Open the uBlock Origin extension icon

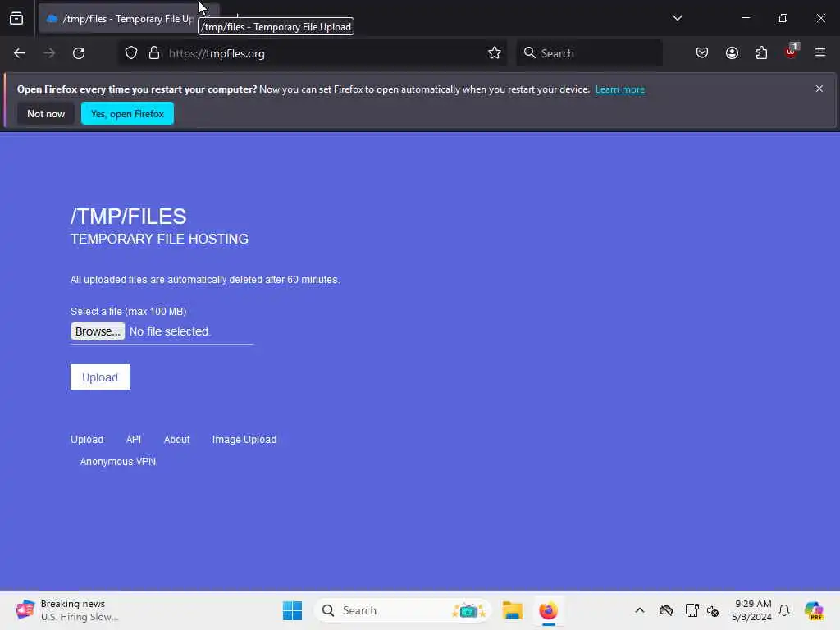(x=792, y=52)
